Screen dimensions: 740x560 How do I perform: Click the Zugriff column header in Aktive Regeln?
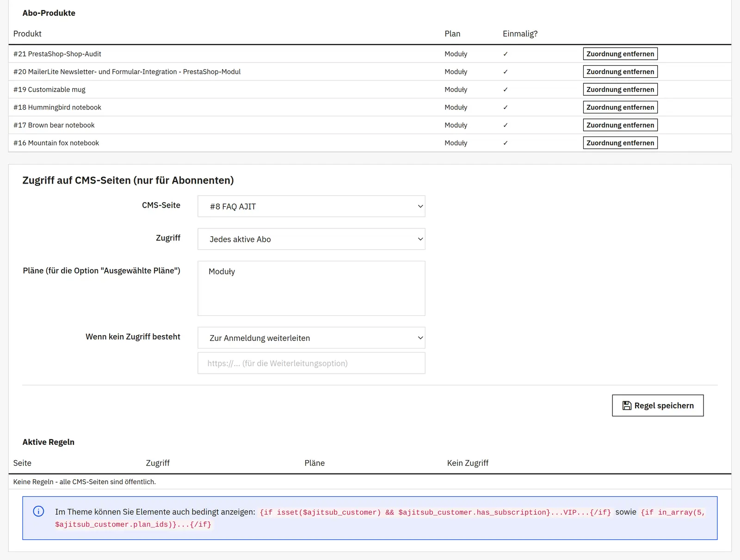click(x=158, y=463)
